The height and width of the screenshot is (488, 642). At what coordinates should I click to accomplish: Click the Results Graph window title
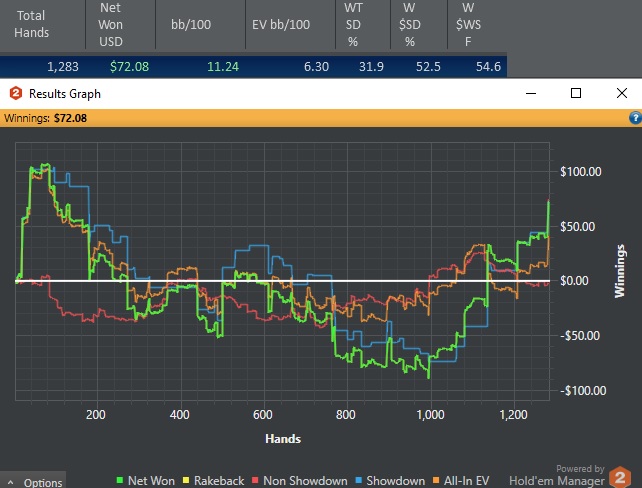(x=65, y=94)
